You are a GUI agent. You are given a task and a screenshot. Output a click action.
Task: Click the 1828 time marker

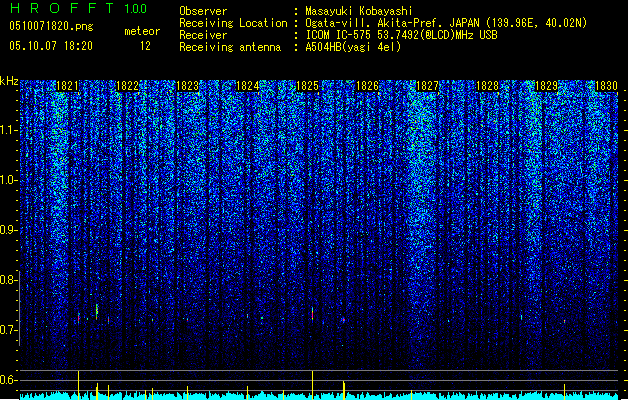487,86
